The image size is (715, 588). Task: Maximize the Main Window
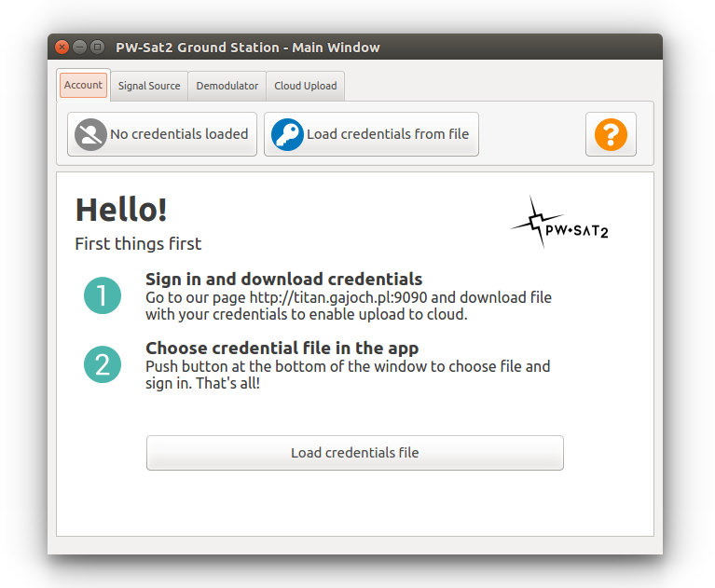97,47
